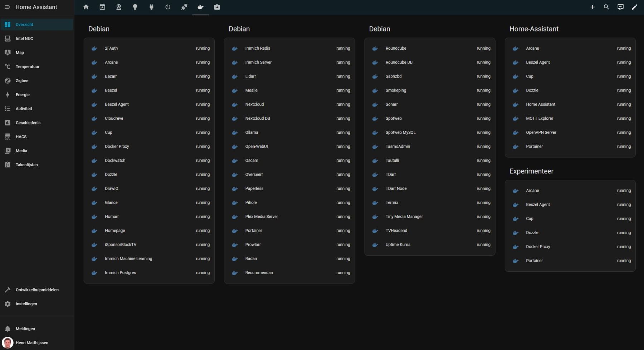This screenshot has height=350, width=644.
Task: Click the pencil edit dashboard icon
Action: pyautogui.click(x=634, y=7)
